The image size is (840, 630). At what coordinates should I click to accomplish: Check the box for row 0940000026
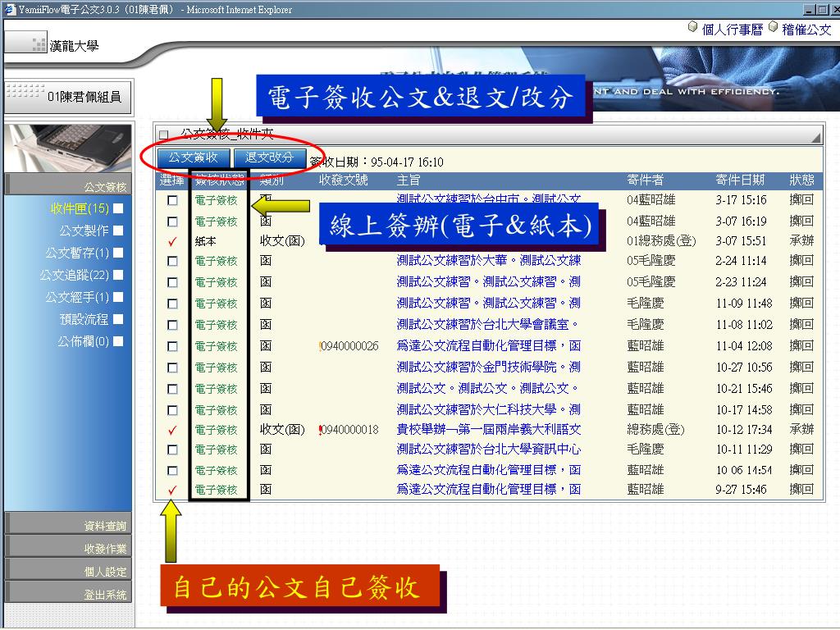pos(172,347)
